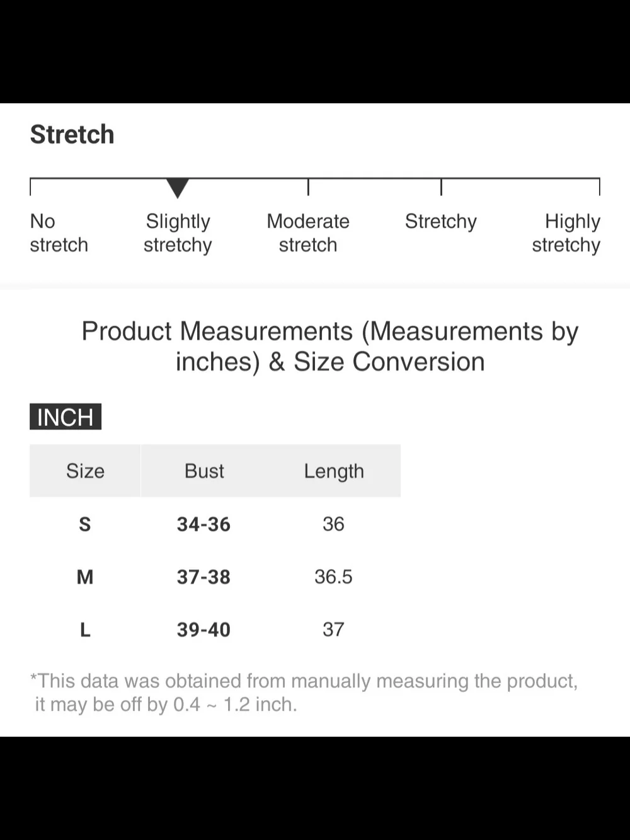Click the 36.5 length value

[333, 577]
